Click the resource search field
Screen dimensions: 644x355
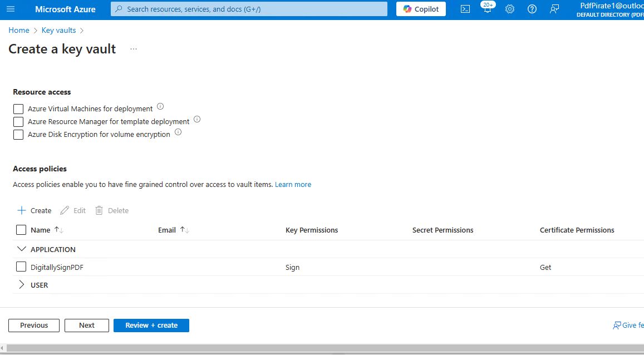[248, 9]
